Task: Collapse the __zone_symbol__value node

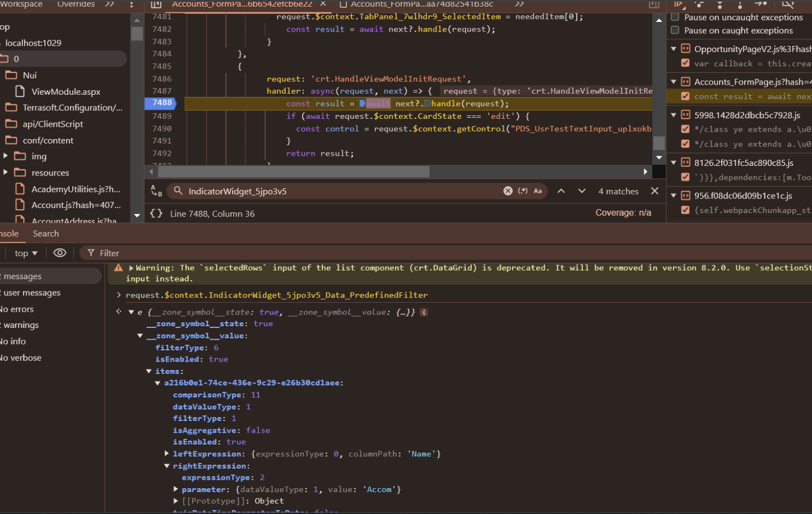Action: pyautogui.click(x=140, y=336)
